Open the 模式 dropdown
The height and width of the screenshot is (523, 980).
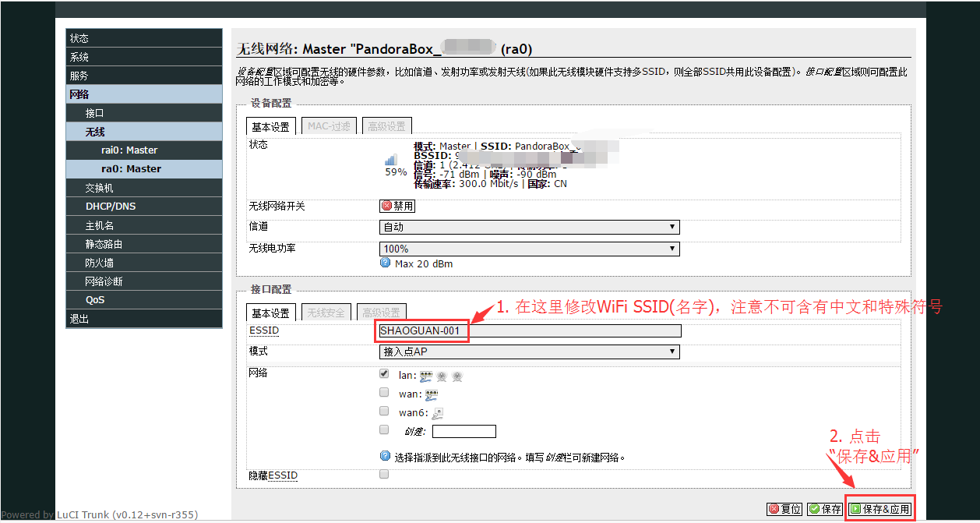click(x=529, y=352)
